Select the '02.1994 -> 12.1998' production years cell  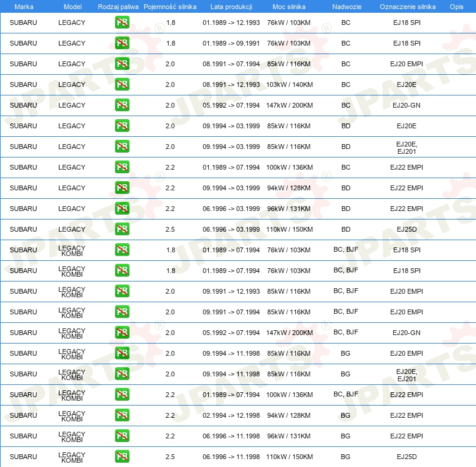[231, 415]
